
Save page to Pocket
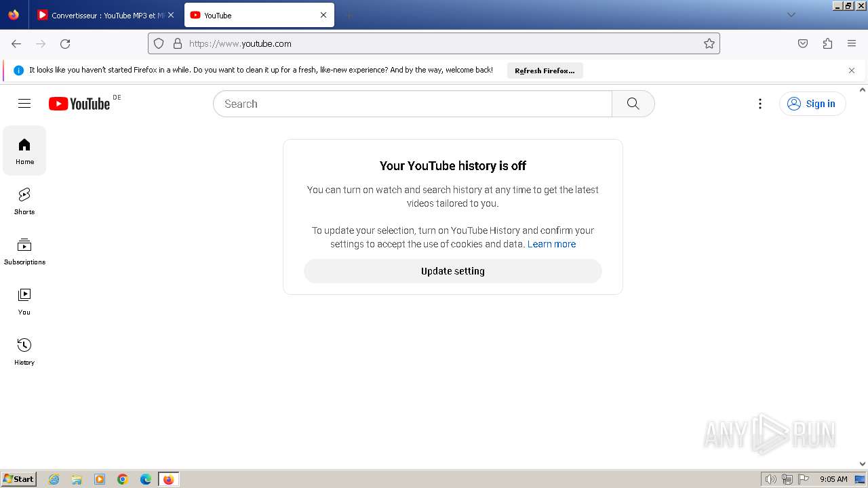pyautogui.click(x=803, y=43)
